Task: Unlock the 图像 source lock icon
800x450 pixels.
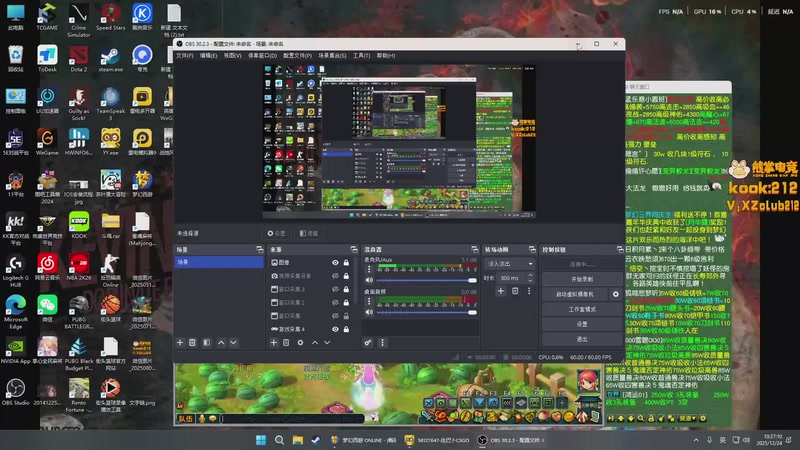Action: click(346, 262)
